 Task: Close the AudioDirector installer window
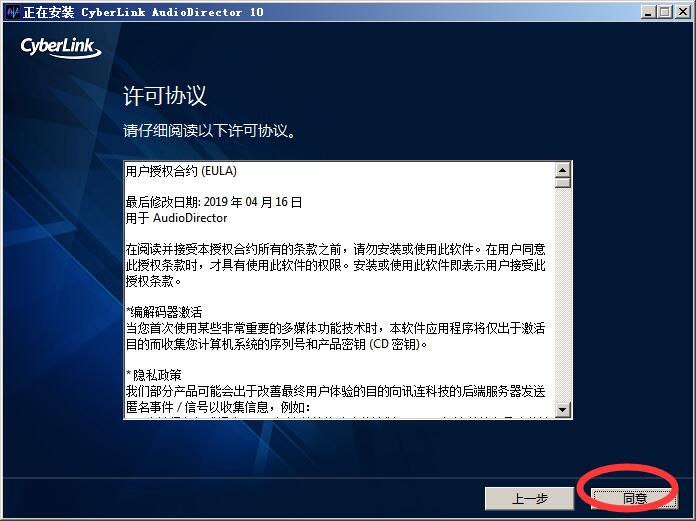click(x=683, y=12)
